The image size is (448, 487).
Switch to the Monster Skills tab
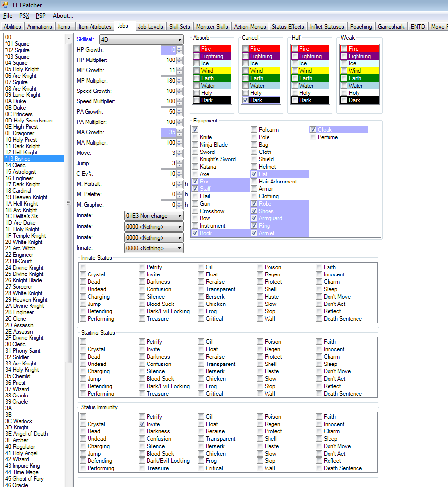(x=212, y=27)
